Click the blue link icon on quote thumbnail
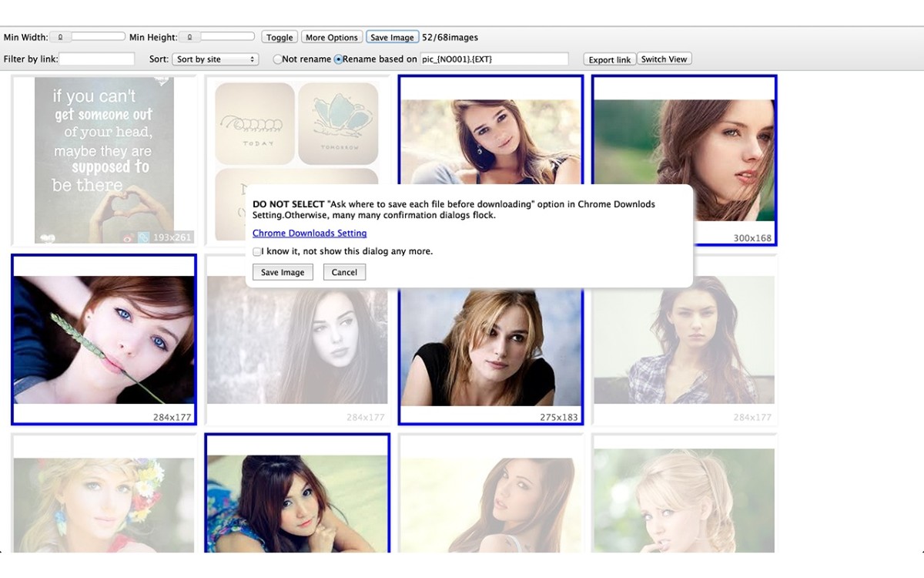This screenshot has height=578, width=924. 143,238
